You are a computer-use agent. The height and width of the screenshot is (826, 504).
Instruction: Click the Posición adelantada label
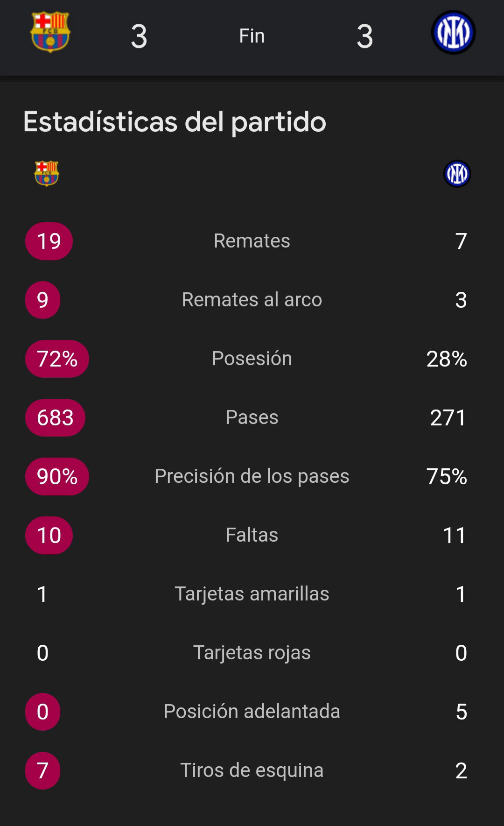[252, 712]
